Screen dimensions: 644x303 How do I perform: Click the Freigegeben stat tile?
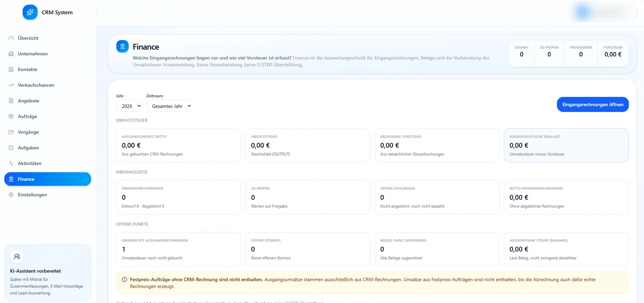click(581, 54)
